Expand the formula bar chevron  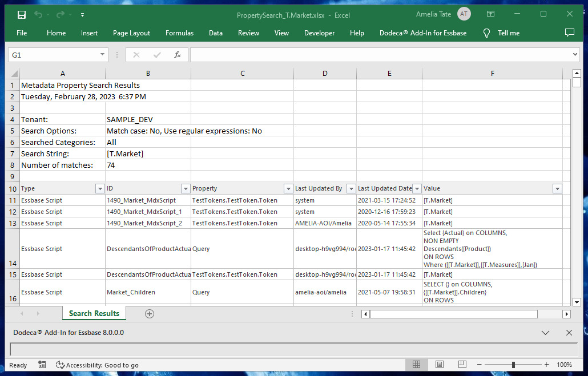[575, 55]
